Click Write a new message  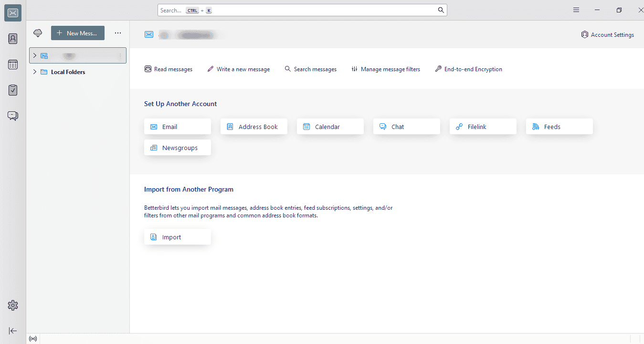[238, 69]
